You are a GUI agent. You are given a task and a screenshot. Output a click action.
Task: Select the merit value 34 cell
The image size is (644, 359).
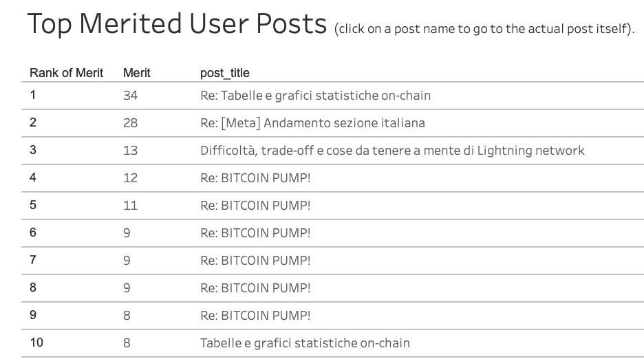[x=130, y=96]
